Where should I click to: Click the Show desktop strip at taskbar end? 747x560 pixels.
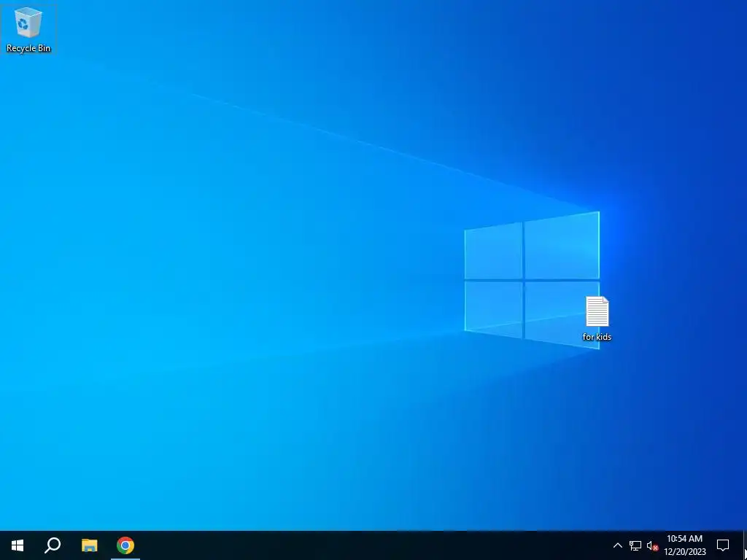tap(745, 545)
